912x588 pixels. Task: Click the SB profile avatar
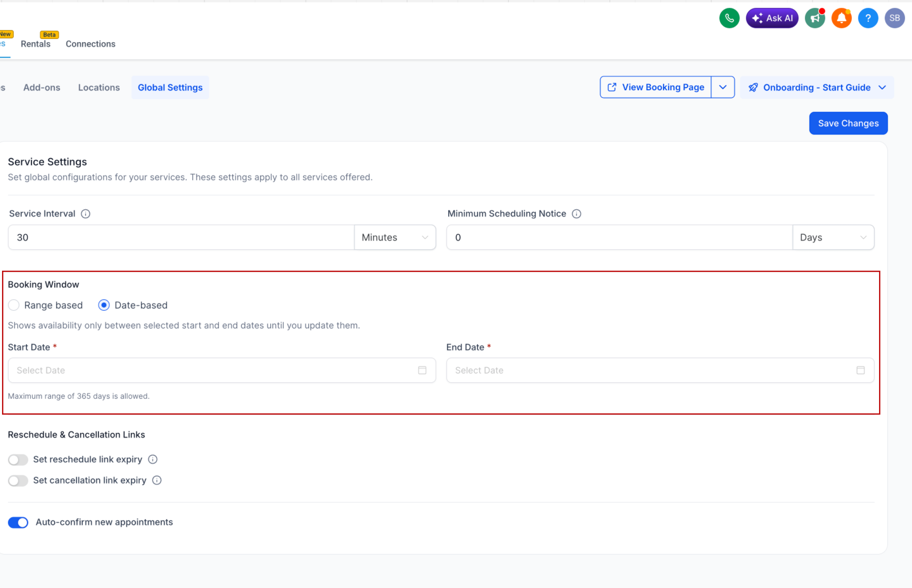[895, 18]
